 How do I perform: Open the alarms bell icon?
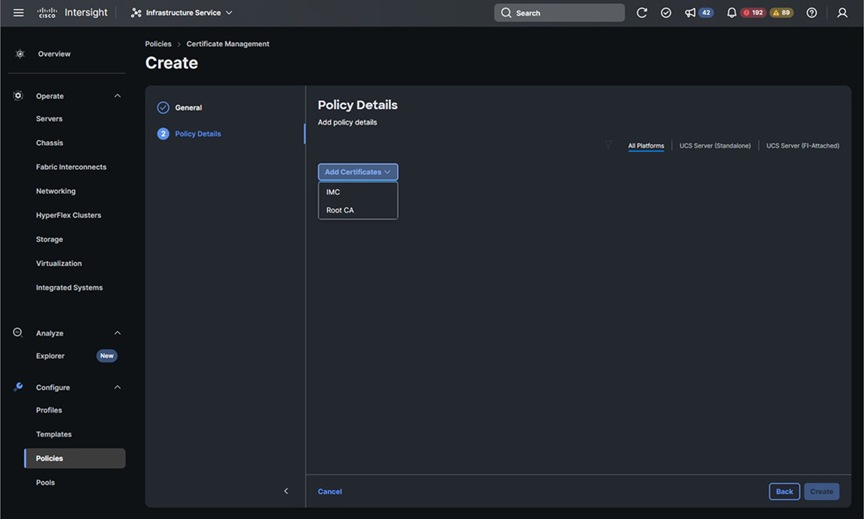tap(731, 13)
